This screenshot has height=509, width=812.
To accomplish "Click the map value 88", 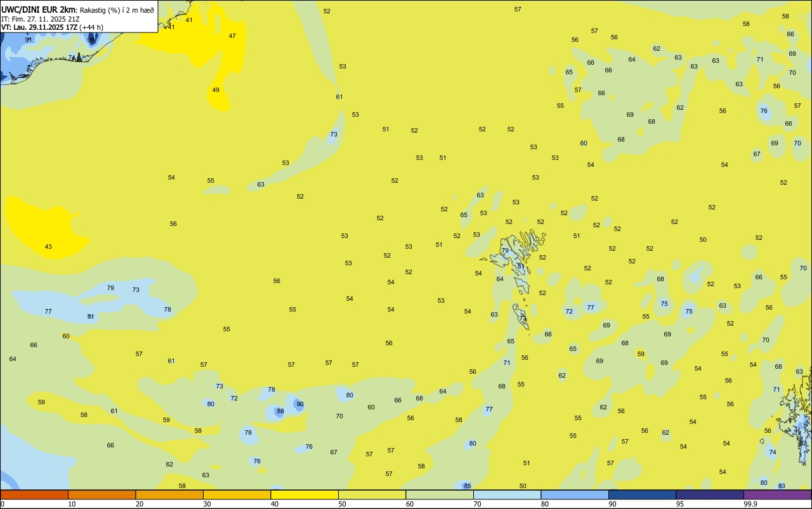I will click(x=280, y=411).
